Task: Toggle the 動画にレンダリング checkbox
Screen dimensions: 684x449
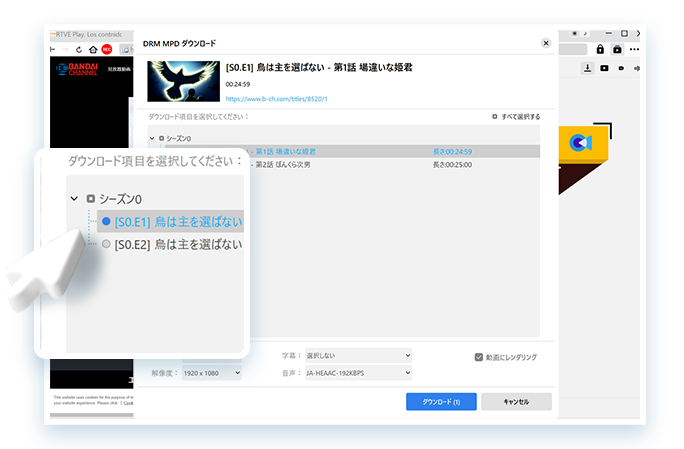Action: tap(479, 357)
